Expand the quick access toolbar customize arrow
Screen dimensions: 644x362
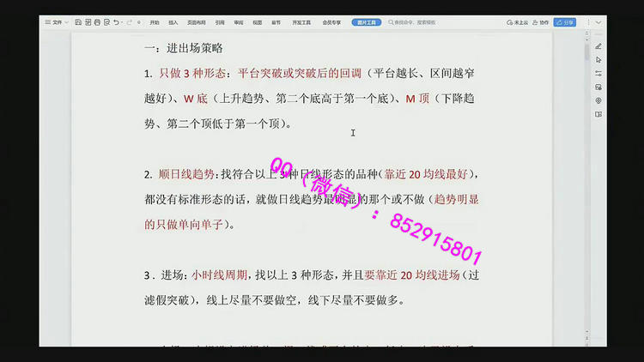[138, 21]
